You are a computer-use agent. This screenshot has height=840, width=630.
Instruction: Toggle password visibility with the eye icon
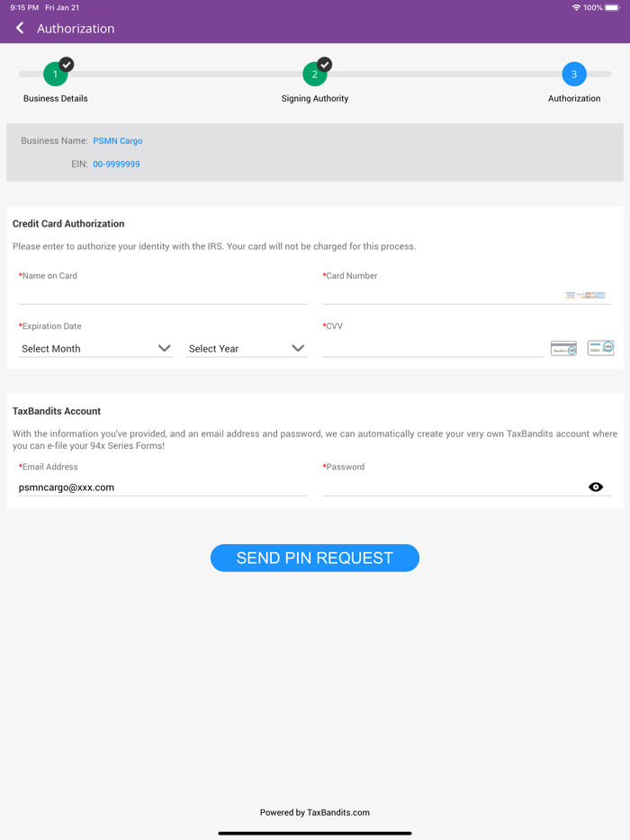click(x=596, y=487)
